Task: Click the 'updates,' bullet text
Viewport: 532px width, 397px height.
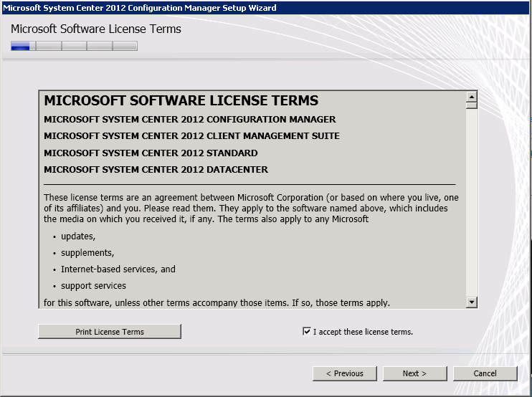Action: pyautogui.click(x=78, y=236)
